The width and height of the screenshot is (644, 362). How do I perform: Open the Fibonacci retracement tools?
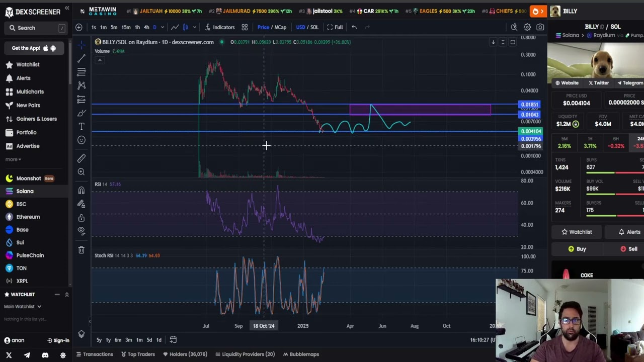(82, 72)
